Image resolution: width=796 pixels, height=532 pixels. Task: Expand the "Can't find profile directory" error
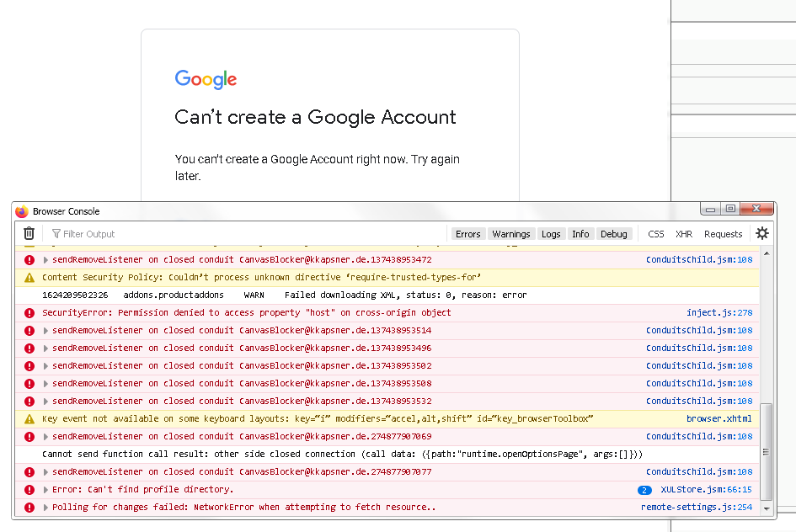coord(45,490)
